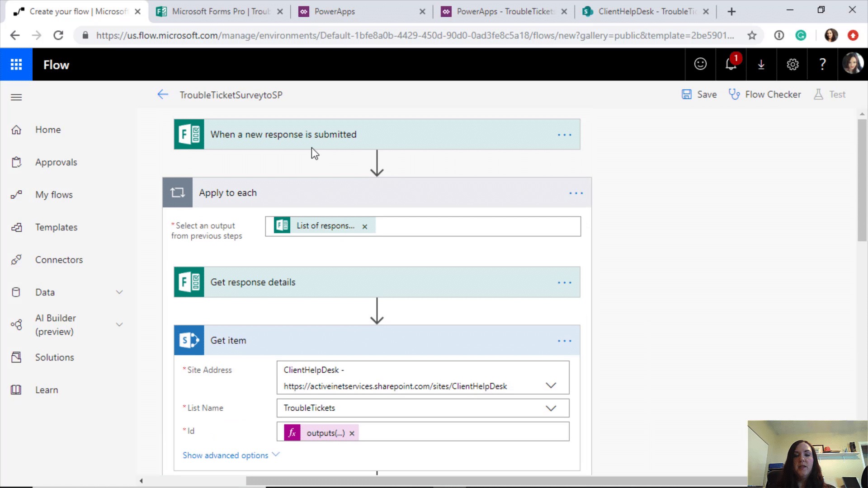Expand the When a new response is submitted step
Viewport: 868px width, 488px height.
[x=377, y=134]
